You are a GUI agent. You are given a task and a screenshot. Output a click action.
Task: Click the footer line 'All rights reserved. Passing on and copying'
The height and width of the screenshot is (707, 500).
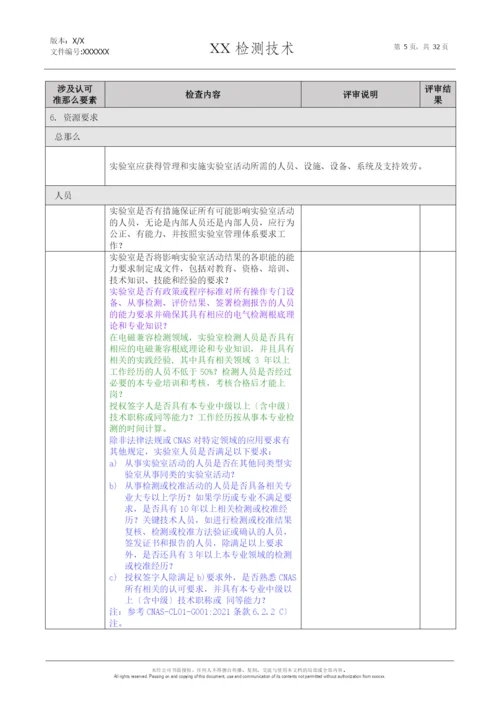tap(249, 676)
